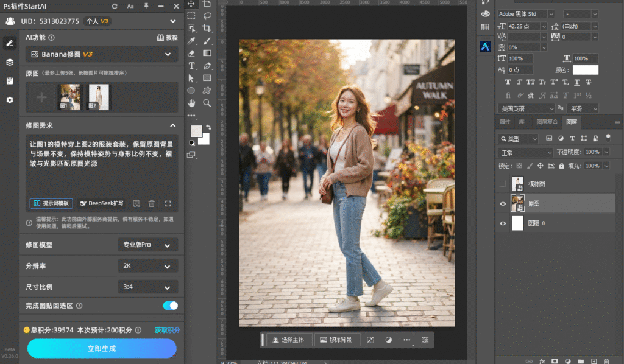
Task: Select the Pen tool
Action: coord(207,66)
